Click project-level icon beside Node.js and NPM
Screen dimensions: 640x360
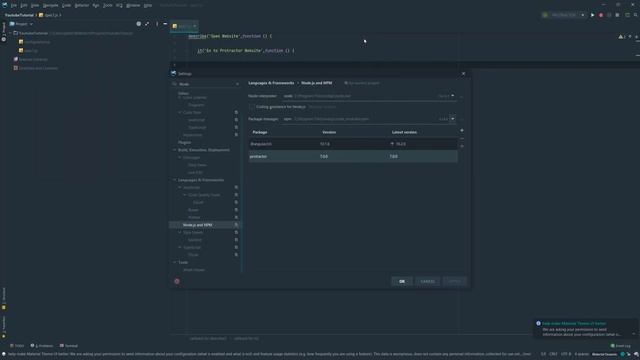point(236,225)
